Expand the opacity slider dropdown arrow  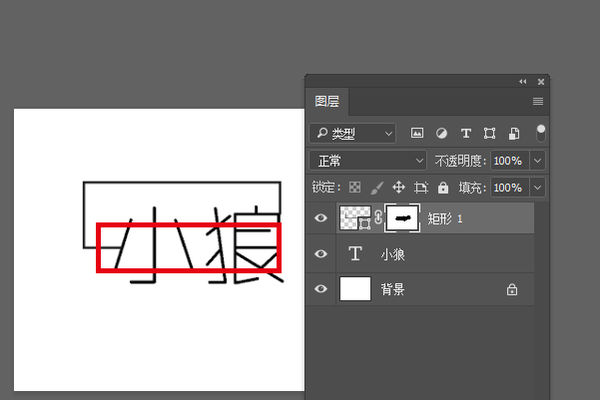click(x=537, y=161)
